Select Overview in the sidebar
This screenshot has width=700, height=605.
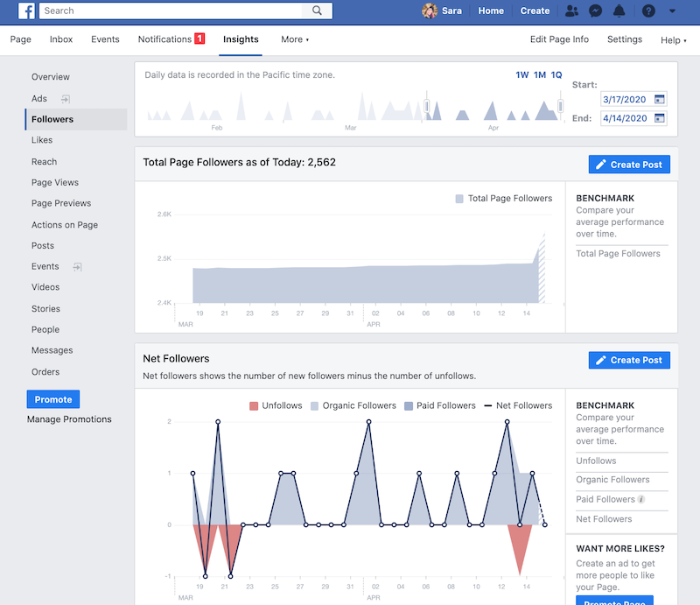pos(51,77)
